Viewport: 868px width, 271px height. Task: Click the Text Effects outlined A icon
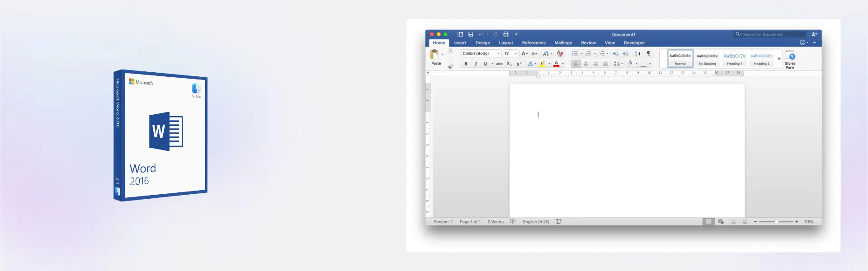[530, 64]
